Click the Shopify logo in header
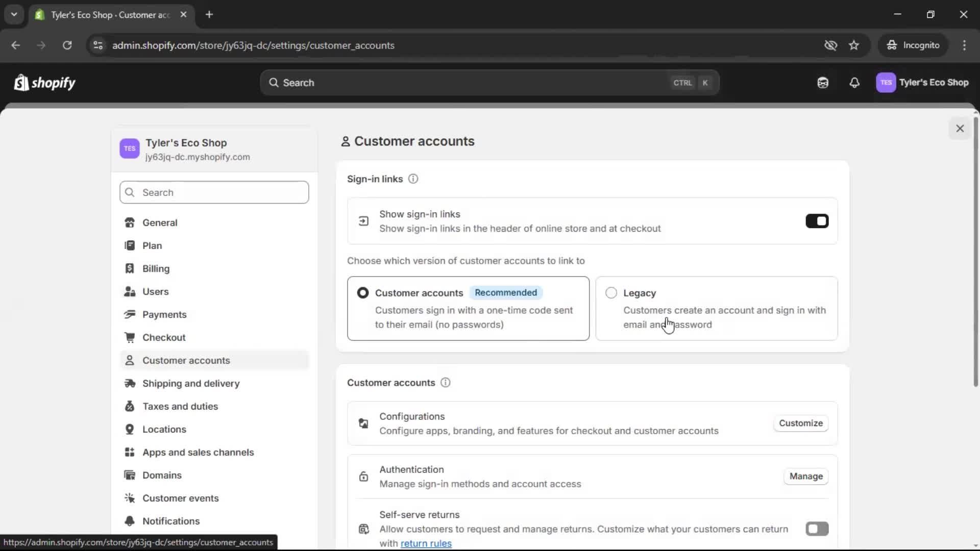 pyautogui.click(x=44, y=83)
